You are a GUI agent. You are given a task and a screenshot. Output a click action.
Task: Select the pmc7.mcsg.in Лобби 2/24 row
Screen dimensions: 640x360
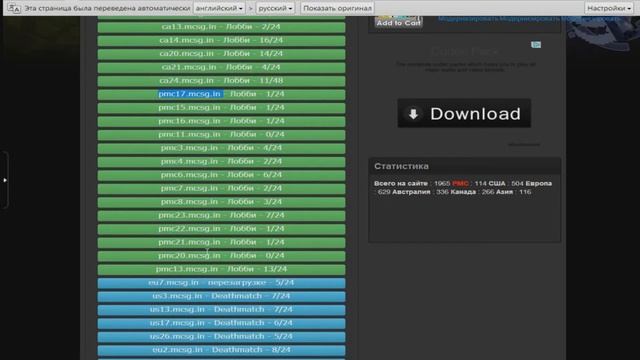221,189
